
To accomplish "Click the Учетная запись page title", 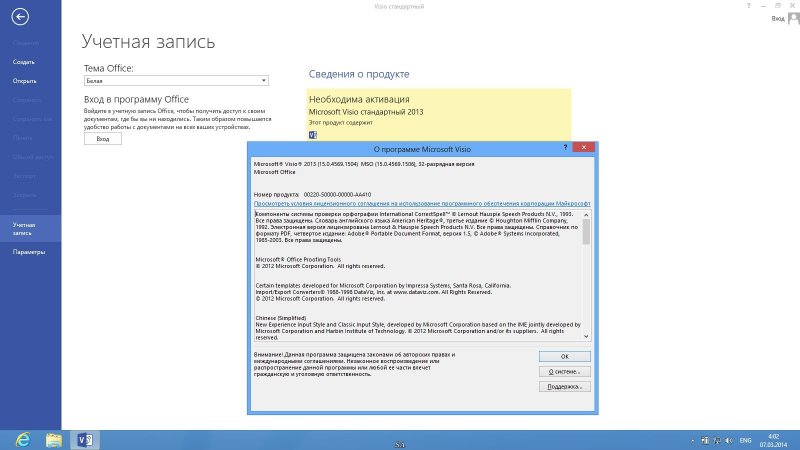I will [x=148, y=41].
